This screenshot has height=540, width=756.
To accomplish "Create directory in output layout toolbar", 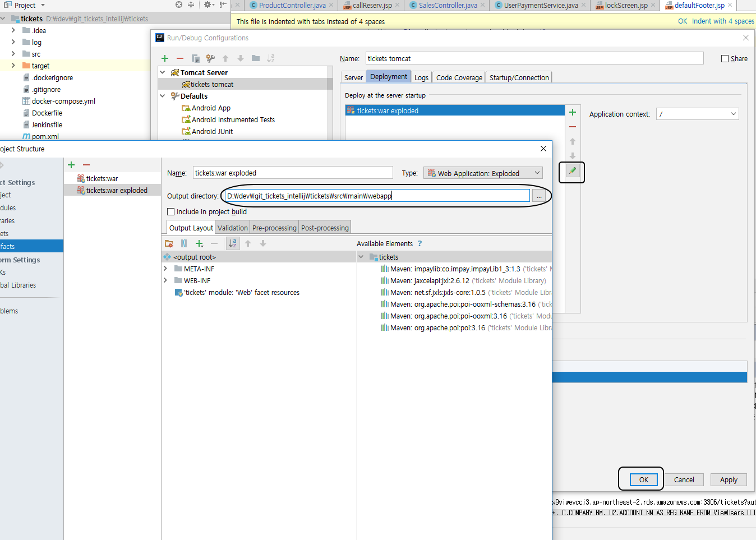I will click(x=169, y=243).
